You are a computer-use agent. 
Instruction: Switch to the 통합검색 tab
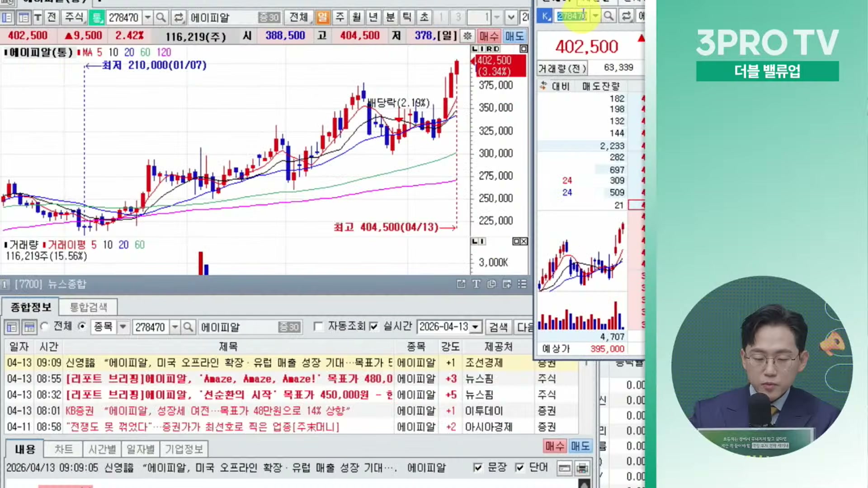coord(89,307)
